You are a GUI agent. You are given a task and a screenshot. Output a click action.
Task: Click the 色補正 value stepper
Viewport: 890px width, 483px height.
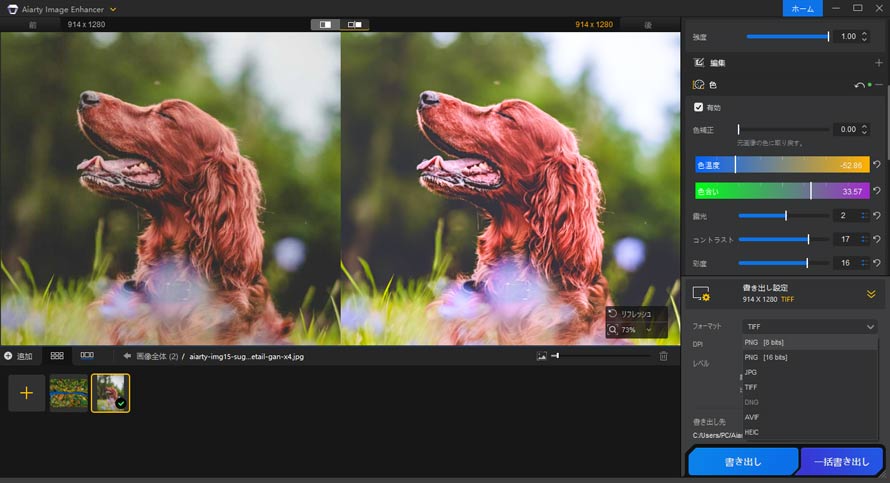[x=864, y=129]
